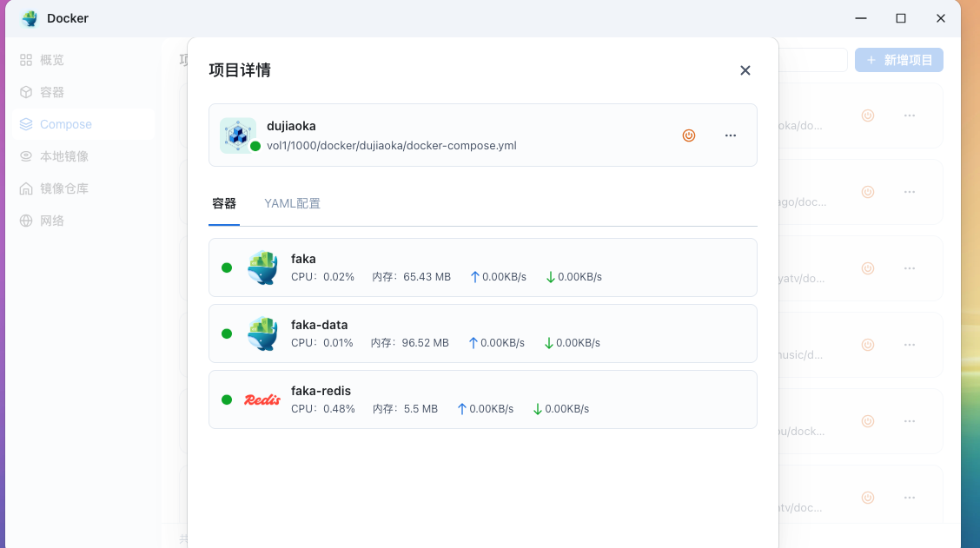The height and width of the screenshot is (548, 980).
Task: Click the dujiaoka project stack icon
Action: point(237,135)
